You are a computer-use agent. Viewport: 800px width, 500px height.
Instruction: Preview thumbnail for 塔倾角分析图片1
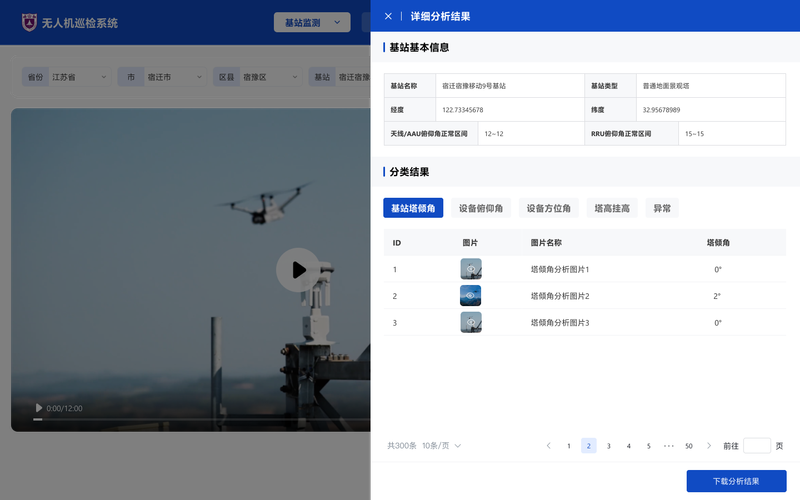click(x=471, y=269)
